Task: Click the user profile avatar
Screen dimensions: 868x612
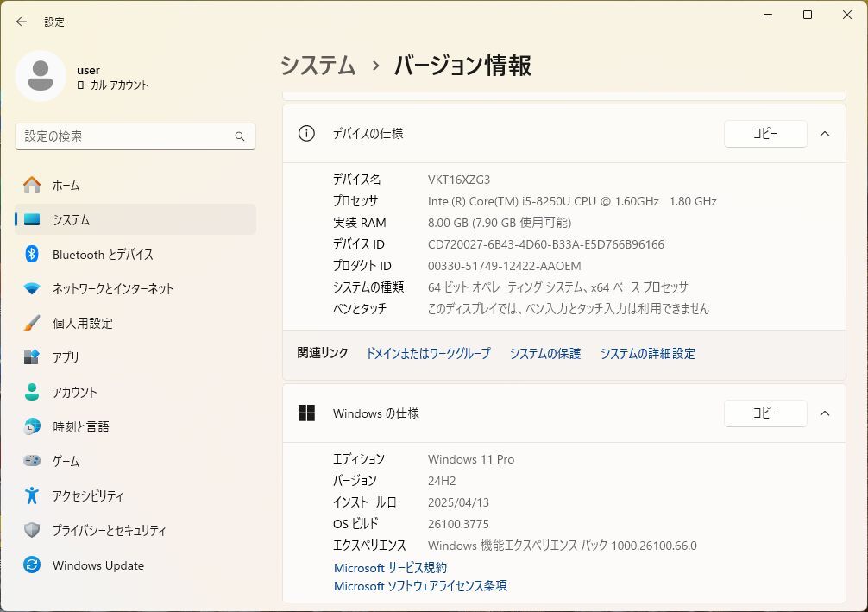Action: 41,77
